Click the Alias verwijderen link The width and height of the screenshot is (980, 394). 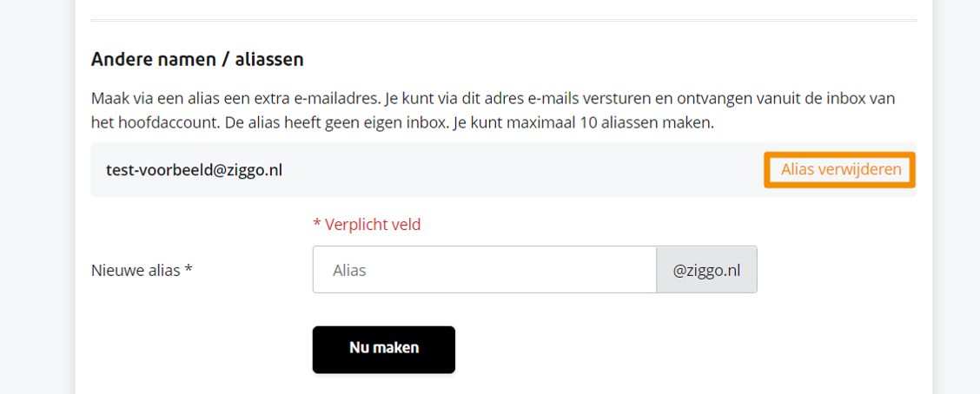point(840,170)
